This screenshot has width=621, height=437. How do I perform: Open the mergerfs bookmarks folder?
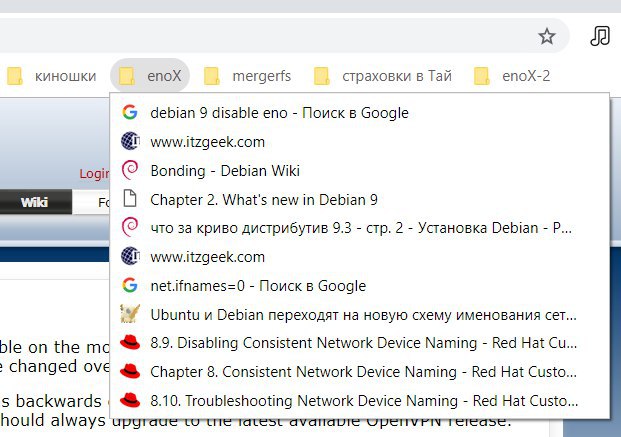pyautogui.click(x=248, y=76)
